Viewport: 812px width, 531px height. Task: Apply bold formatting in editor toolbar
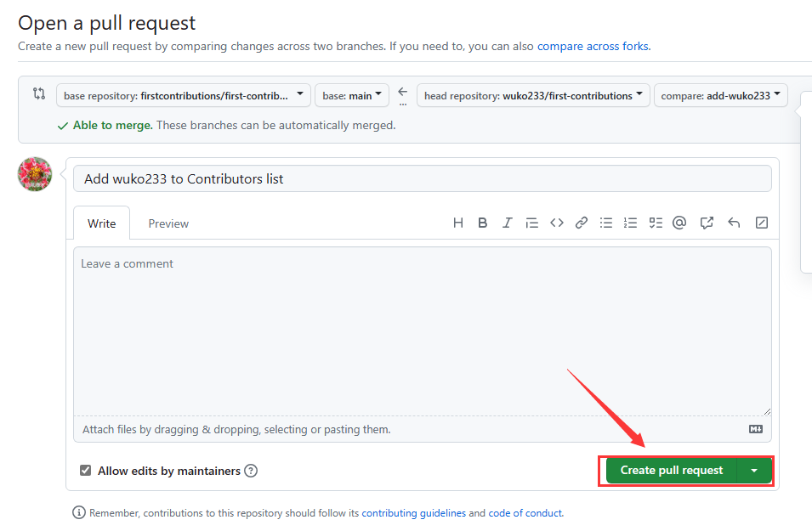(x=483, y=223)
